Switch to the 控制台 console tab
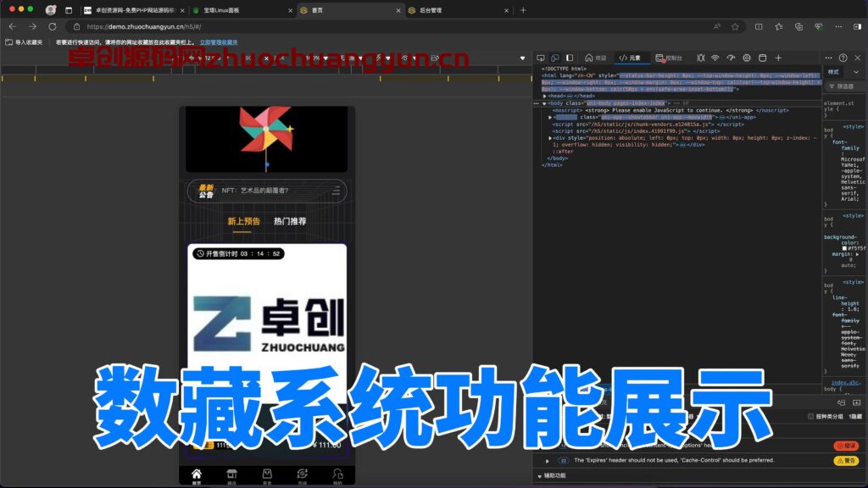Image resolution: width=868 pixels, height=488 pixels. (669, 58)
